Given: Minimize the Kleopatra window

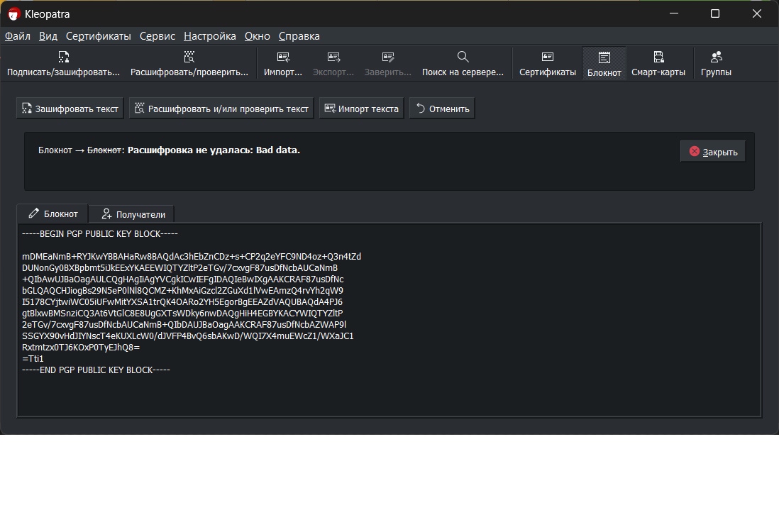Looking at the screenshot, I should (674, 13).
